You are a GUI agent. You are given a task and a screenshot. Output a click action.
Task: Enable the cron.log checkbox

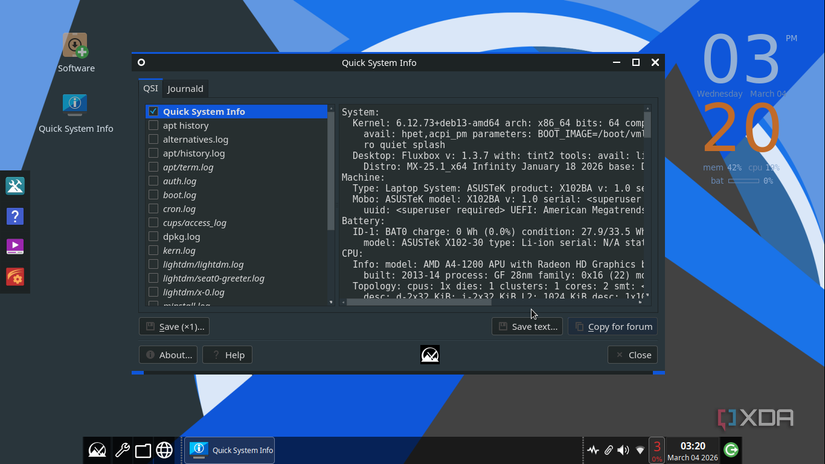coord(153,209)
